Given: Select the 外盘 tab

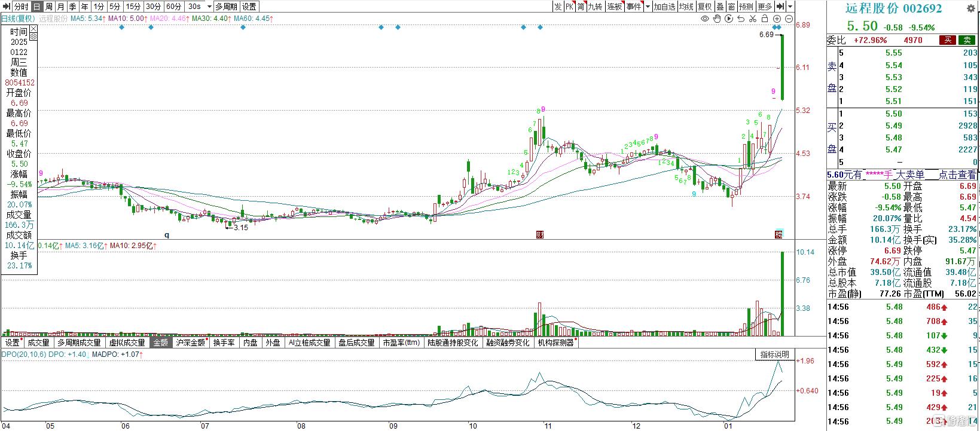Looking at the screenshot, I should [x=273, y=343].
